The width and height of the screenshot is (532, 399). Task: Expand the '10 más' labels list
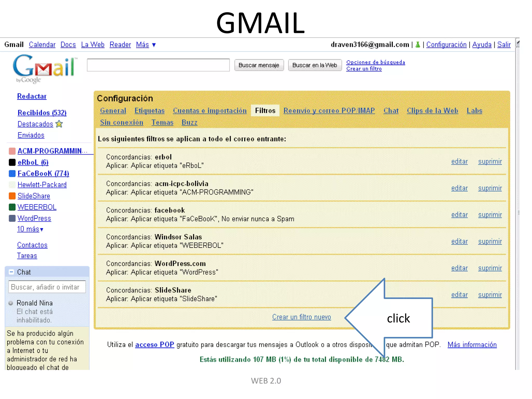pyautogui.click(x=30, y=229)
